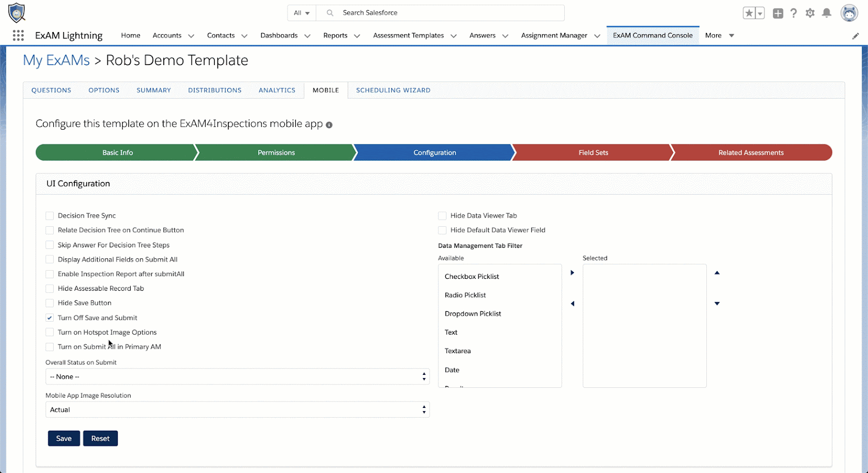Screen dimensions: 868x473
Task: Save the UI configuration
Action: point(64,439)
